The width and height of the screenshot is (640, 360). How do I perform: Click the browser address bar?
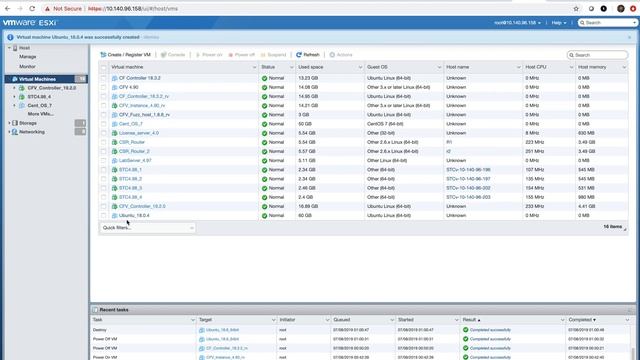306,9
